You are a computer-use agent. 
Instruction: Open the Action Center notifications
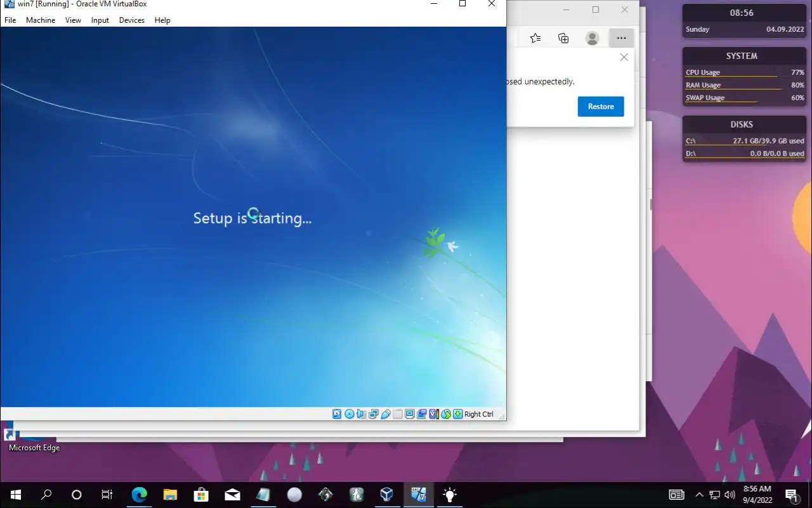792,495
